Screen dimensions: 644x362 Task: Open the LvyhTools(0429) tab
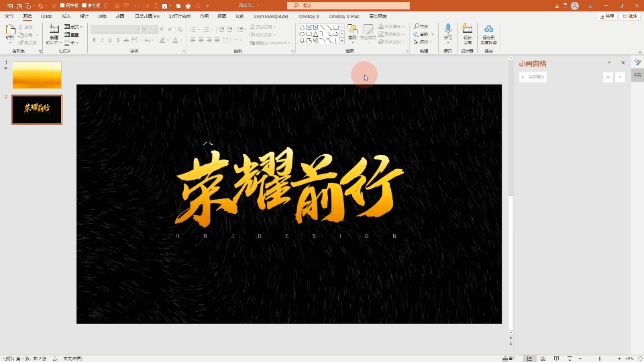(x=270, y=16)
